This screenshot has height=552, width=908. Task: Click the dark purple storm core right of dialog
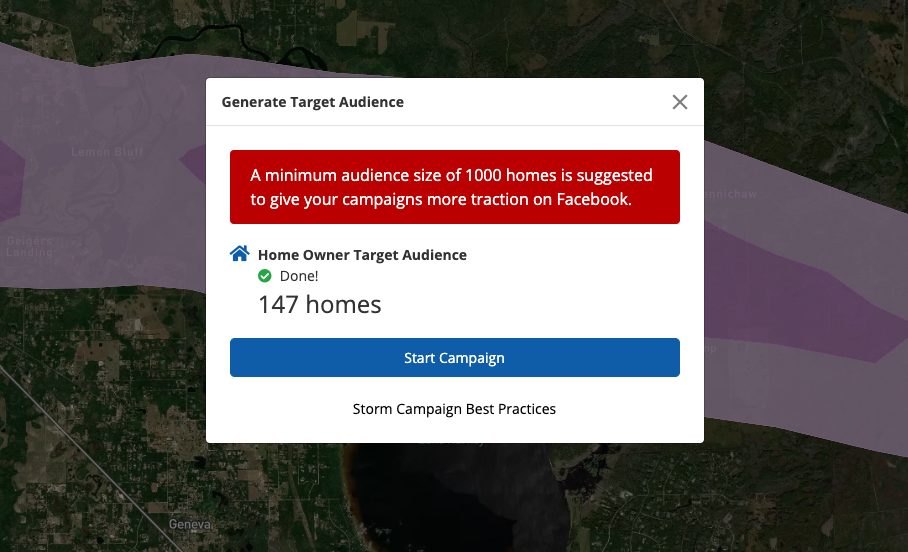800,290
